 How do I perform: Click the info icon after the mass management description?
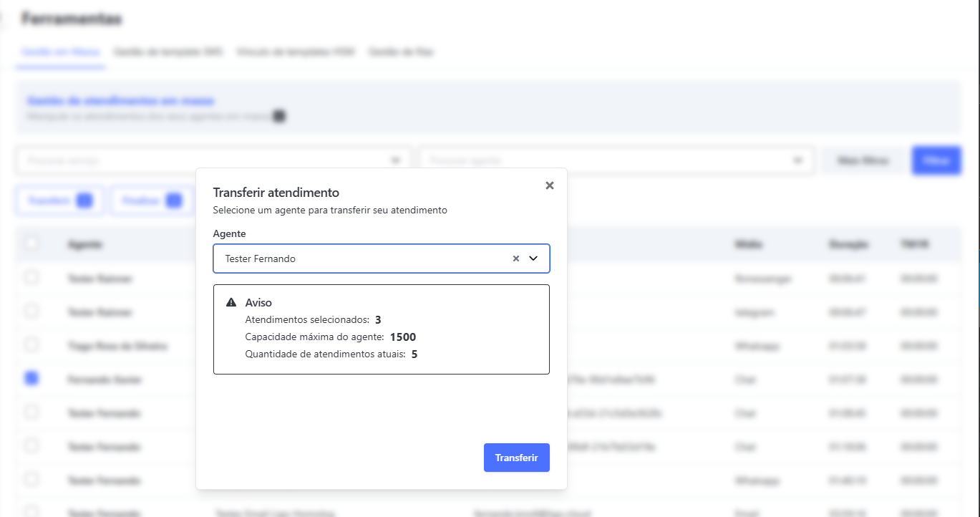(x=280, y=116)
